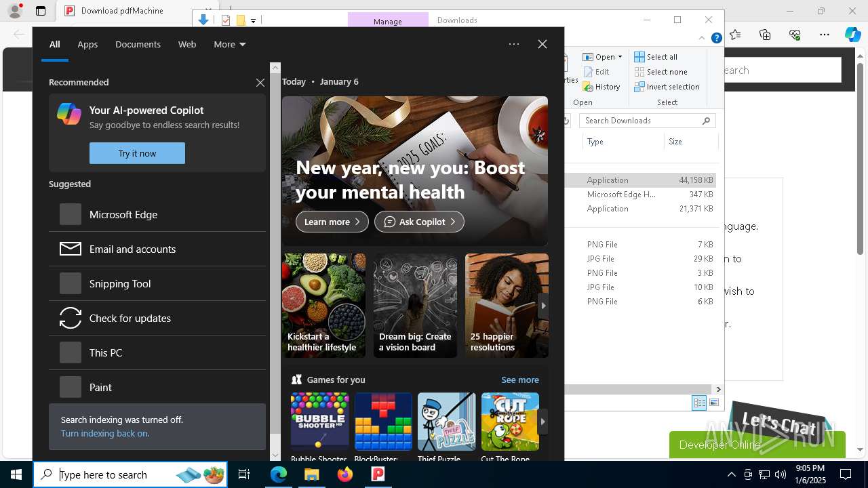The width and height of the screenshot is (868, 488).
Task: Show next story cards with arrow
Action: (x=543, y=306)
